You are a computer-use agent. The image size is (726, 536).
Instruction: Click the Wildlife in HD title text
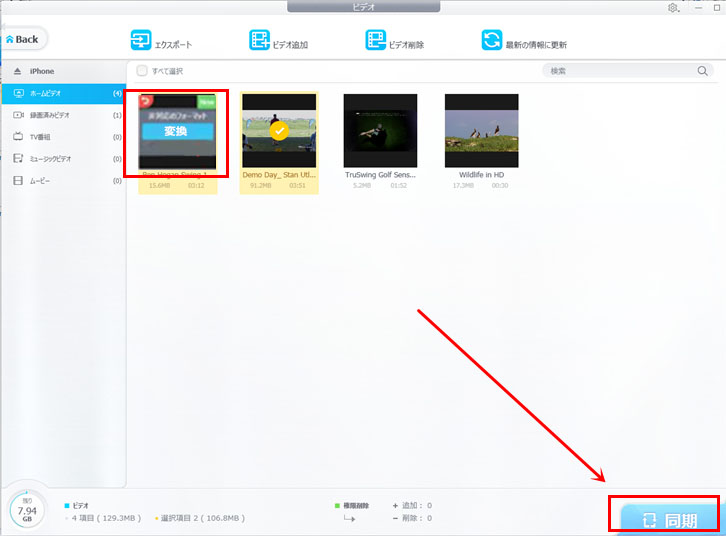[x=482, y=175]
